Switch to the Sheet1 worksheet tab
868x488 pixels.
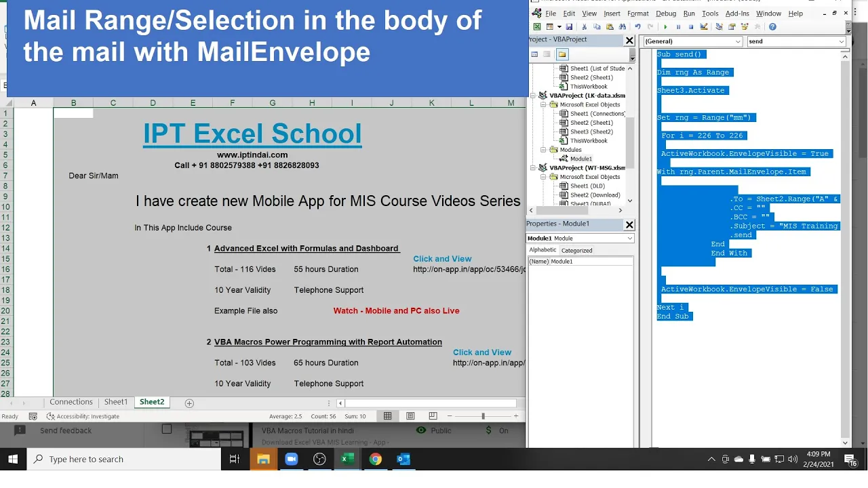(x=116, y=402)
